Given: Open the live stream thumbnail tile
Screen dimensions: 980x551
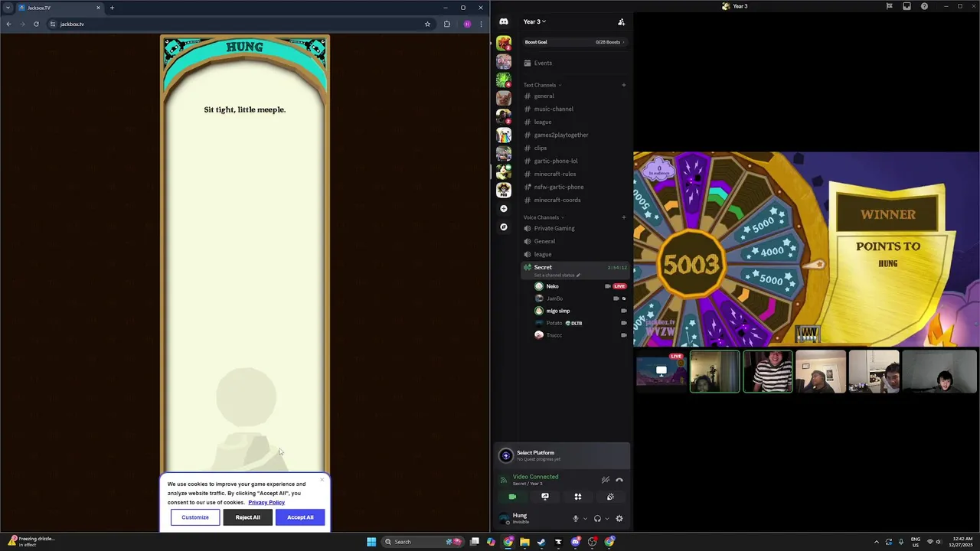Looking at the screenshot, I should [x=661, y=371].
